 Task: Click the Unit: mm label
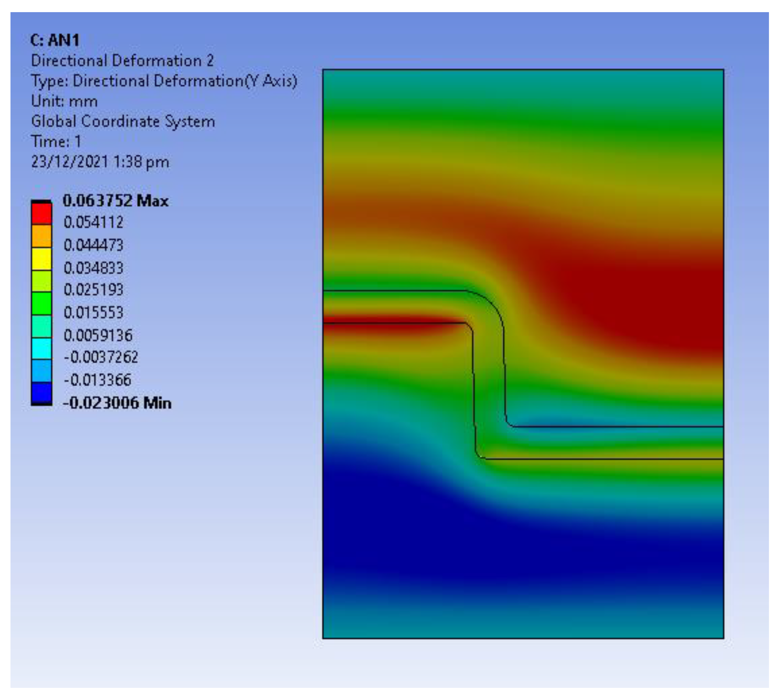[x=64, y=102]
